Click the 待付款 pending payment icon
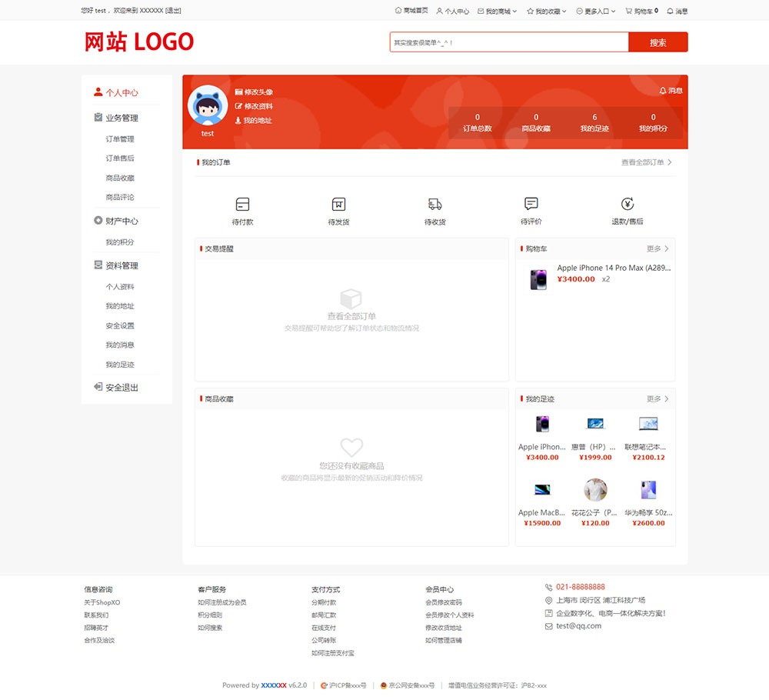769x700 pixels. (242, 204)
